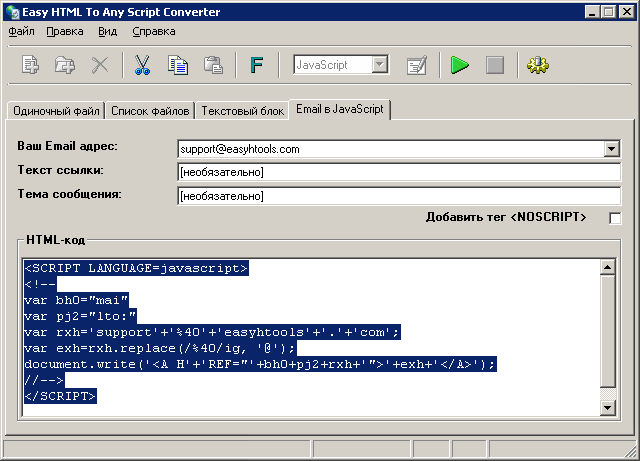Viewport: 640px width, 461px height.
Task: Click the line 'var pj2="lto:"'
Action: coord(80,316)
